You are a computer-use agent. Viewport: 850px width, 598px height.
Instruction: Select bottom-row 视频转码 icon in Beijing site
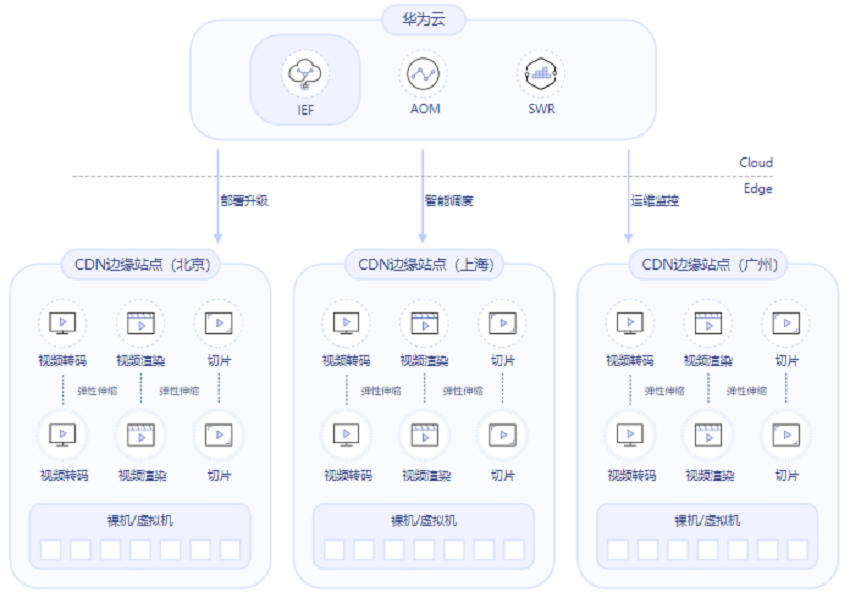pos(63,435)
